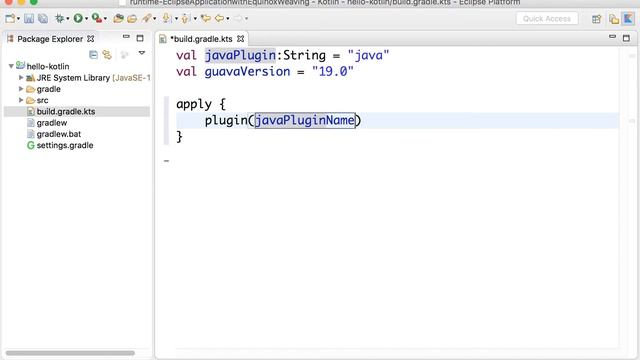Select the Package Explorer view tab
Viewport: 640px width, 360px height.
[50, 39]
